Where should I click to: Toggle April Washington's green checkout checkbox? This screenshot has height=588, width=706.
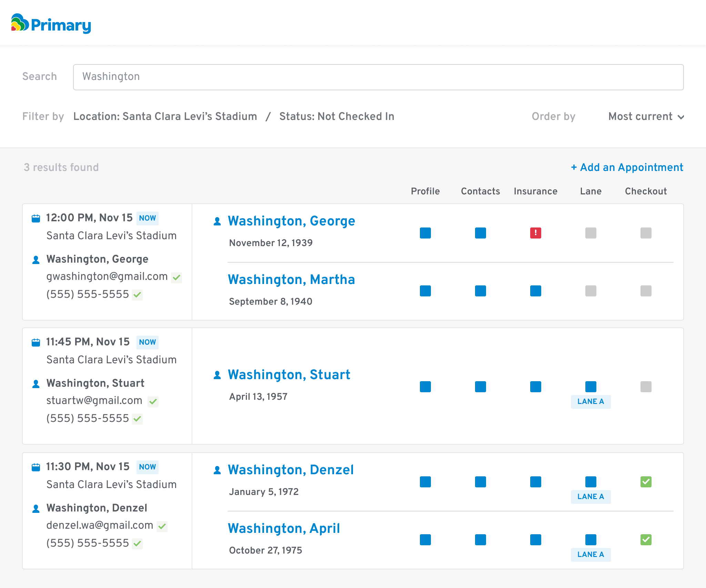(x=646, y=540)
